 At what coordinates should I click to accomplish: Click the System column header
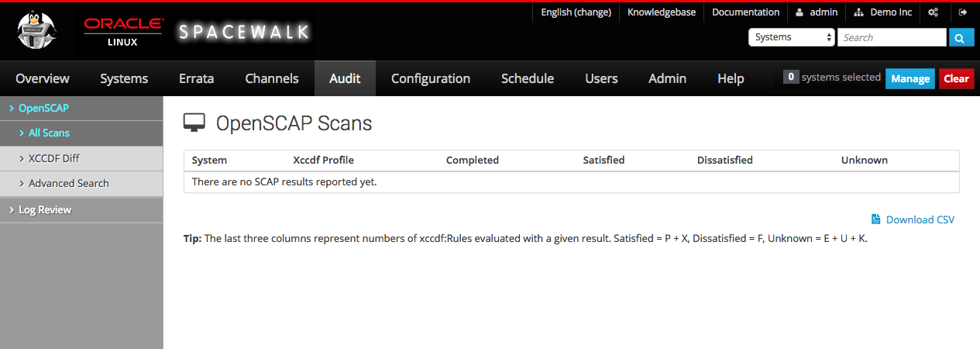pyautogui.click(x=209, y=160)
